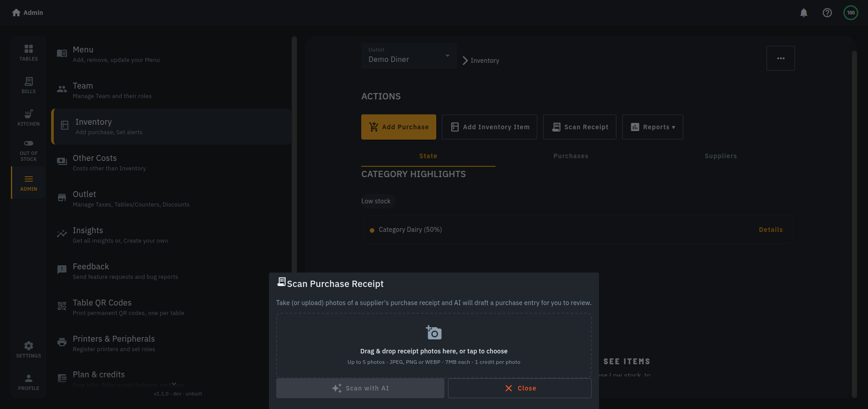This screenshot has height=409, width=868.
Task: Expand the Reports dropdown
Action: point(653,127)
